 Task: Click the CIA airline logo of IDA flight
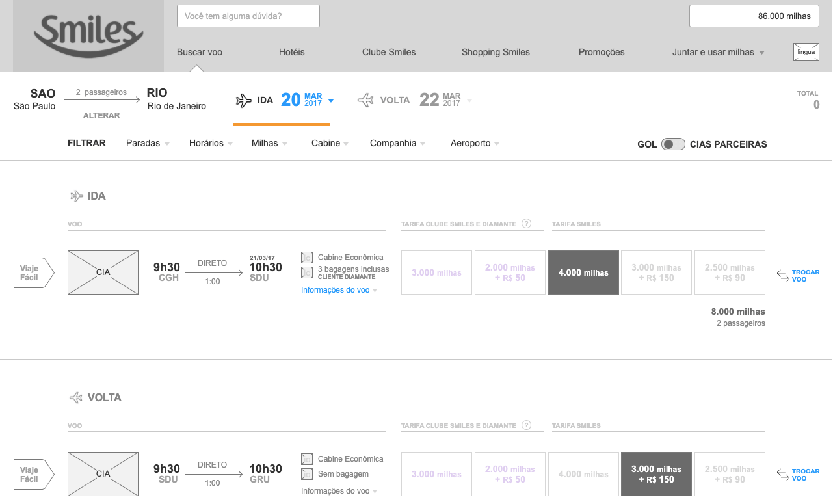103,272
